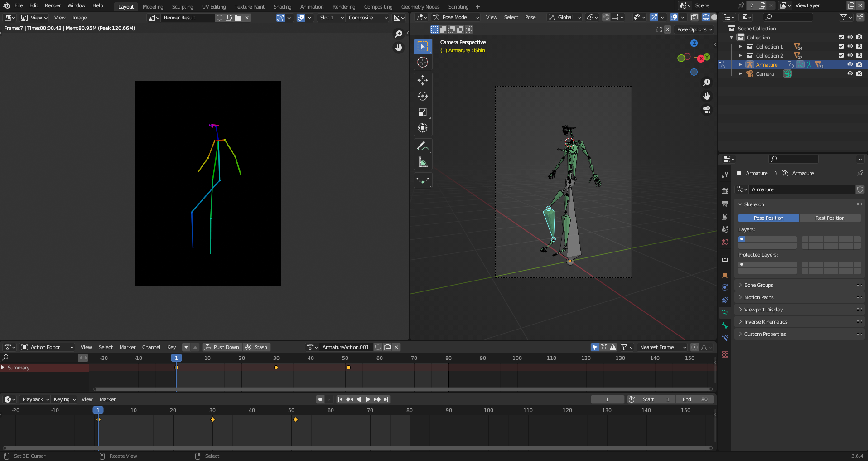
Task: Select the Scale tool icon
Action: (423, 112)
